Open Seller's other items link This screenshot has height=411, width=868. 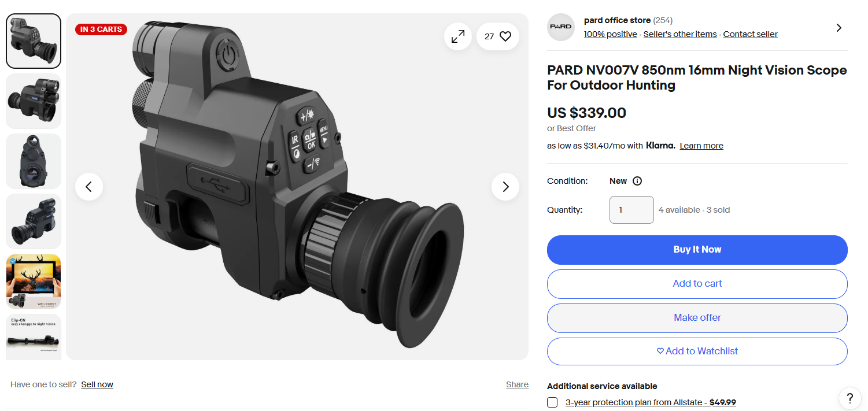point(680,34)
